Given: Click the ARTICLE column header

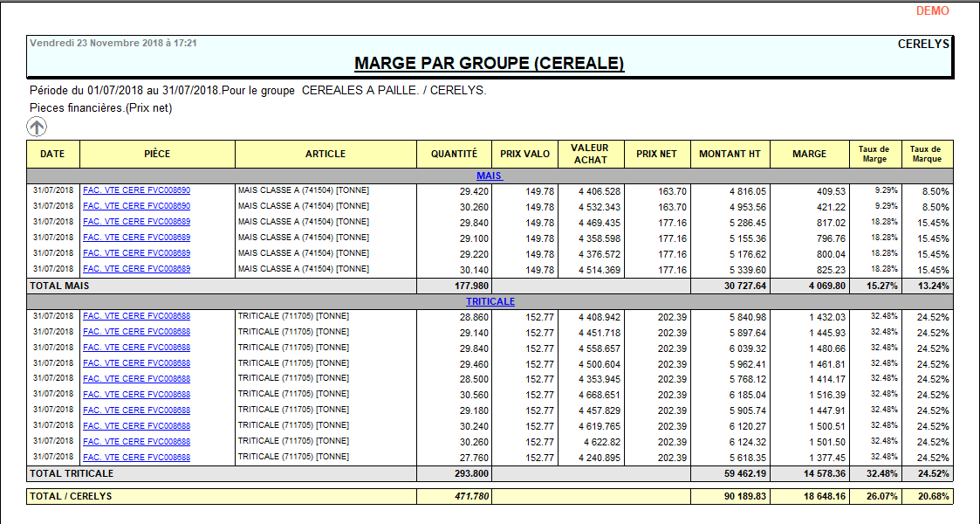Looking at the screenshot, I should (326, 154).
